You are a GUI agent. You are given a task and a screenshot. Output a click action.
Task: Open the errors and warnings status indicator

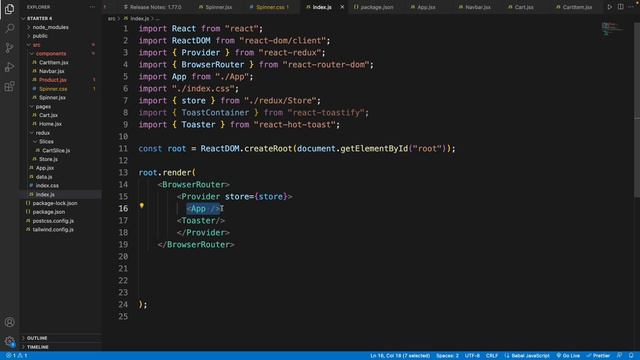[16, 356]
